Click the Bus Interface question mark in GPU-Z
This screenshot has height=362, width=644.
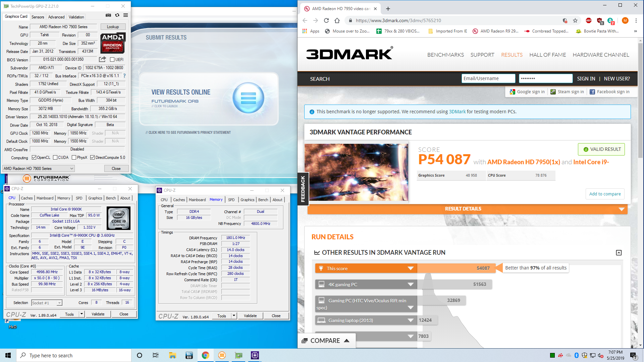tap(124, 76)
